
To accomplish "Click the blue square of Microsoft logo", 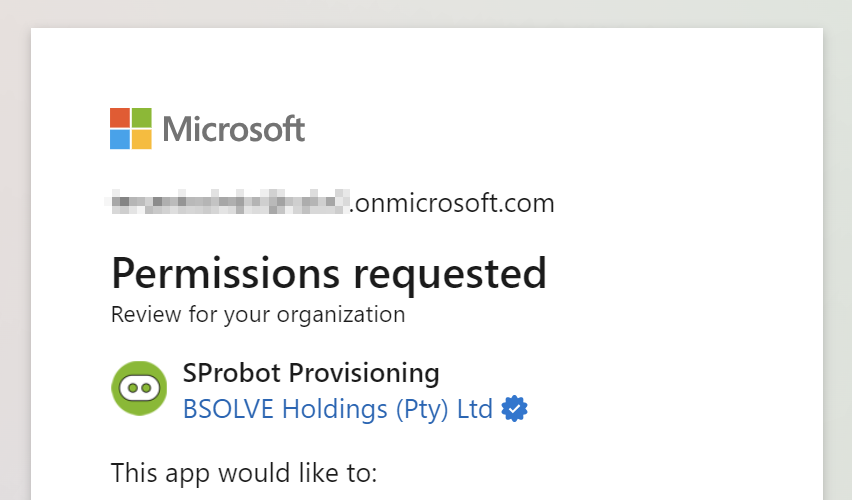I will [120, 139].
